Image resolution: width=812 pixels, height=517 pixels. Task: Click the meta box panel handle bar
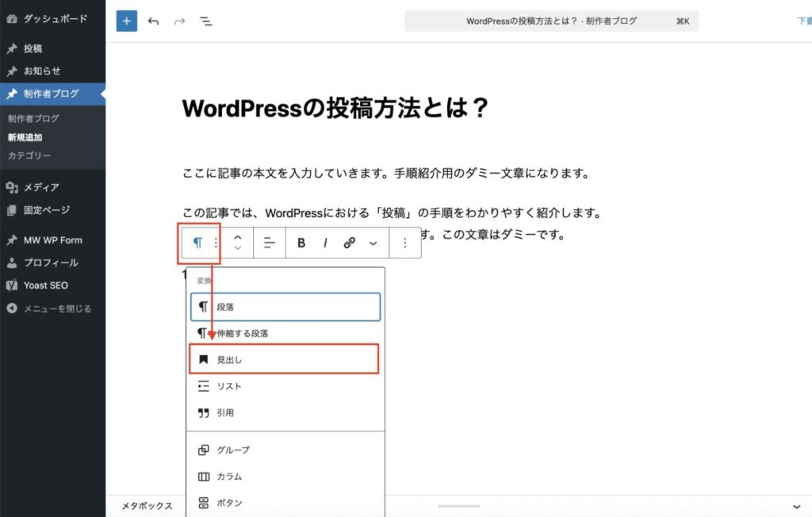pyautogui.click(x=459, y=506)
